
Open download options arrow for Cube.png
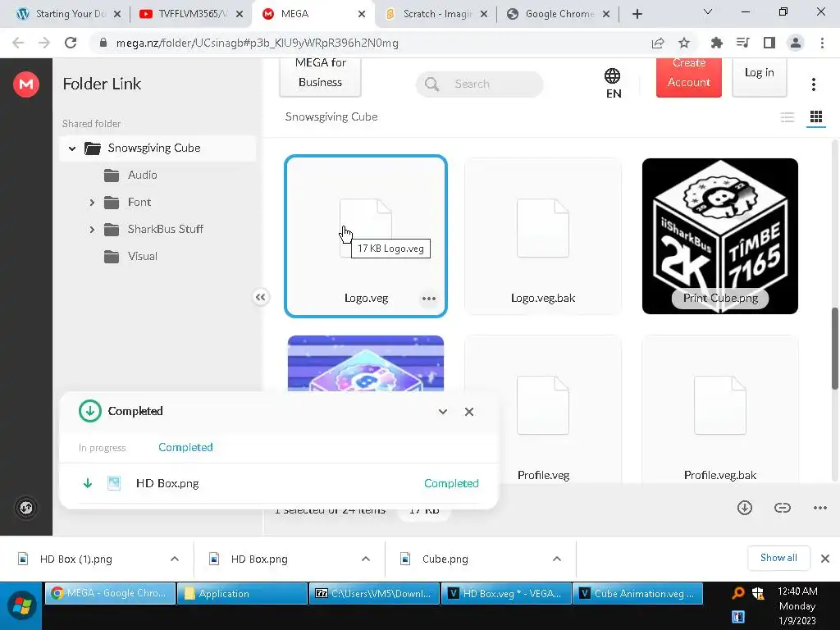[x=557, y=559]
